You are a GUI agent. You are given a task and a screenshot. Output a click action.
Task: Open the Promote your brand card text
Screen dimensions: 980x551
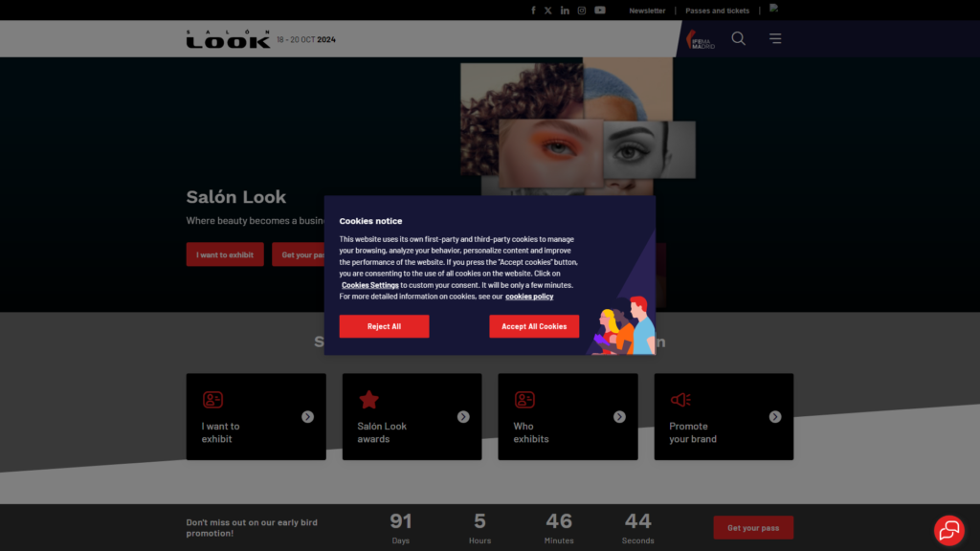693,432
